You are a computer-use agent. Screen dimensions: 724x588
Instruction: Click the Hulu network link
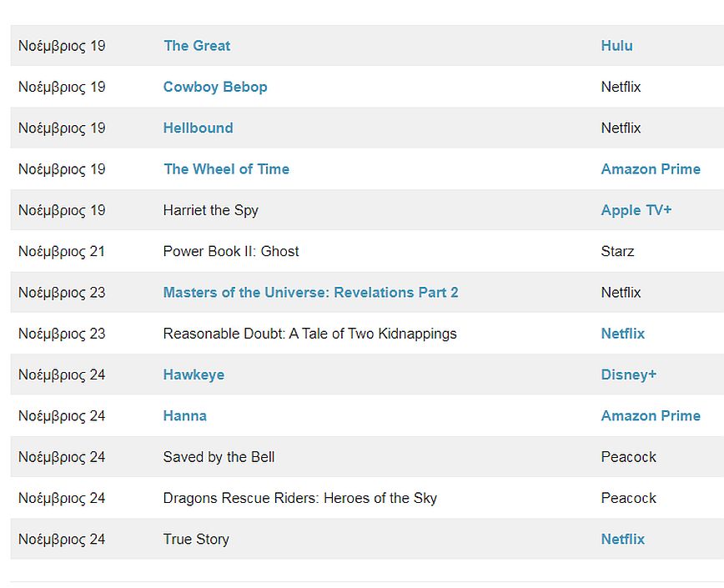[616, 46]
